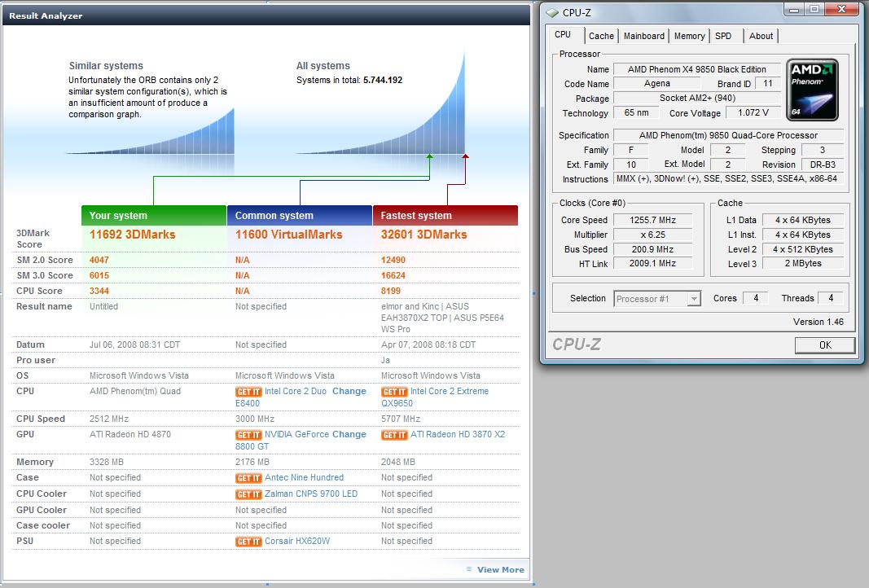
Task: Open the Corsair HX620W PSU link
Action: (297, 541)
